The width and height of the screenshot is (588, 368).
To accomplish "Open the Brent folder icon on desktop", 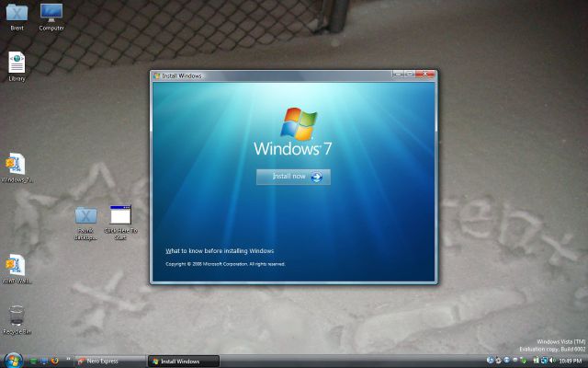I will [x=17, y=17].
